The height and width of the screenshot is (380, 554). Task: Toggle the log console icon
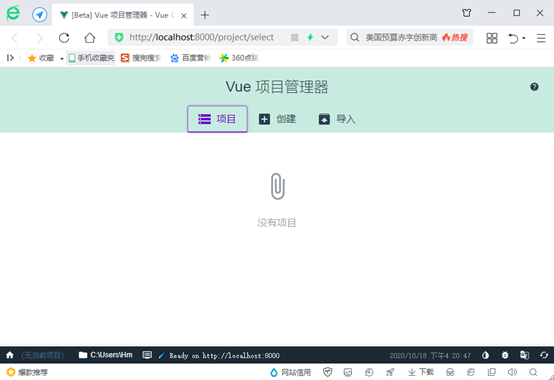pos(147,355)
